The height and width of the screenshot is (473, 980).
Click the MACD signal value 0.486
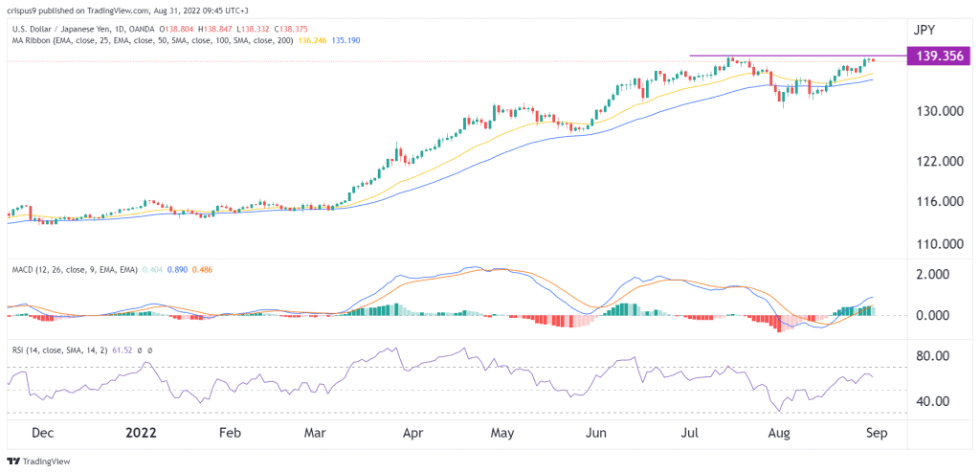click(205, 269)
